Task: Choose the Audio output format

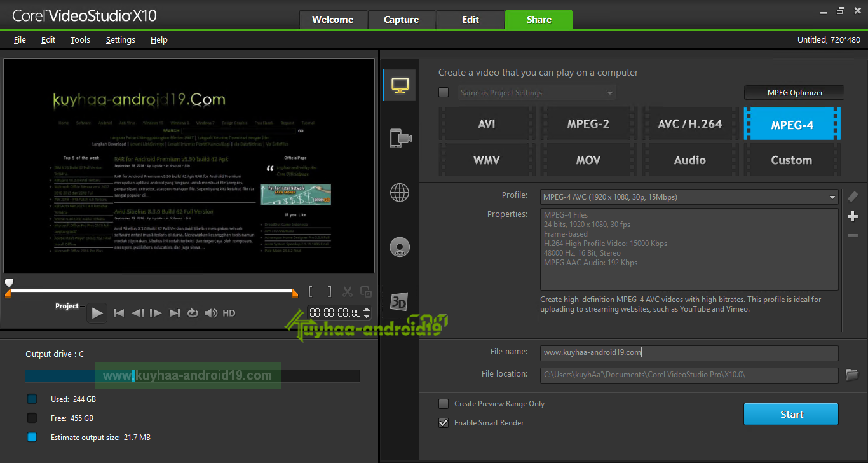Action: (x=690, y=160)
